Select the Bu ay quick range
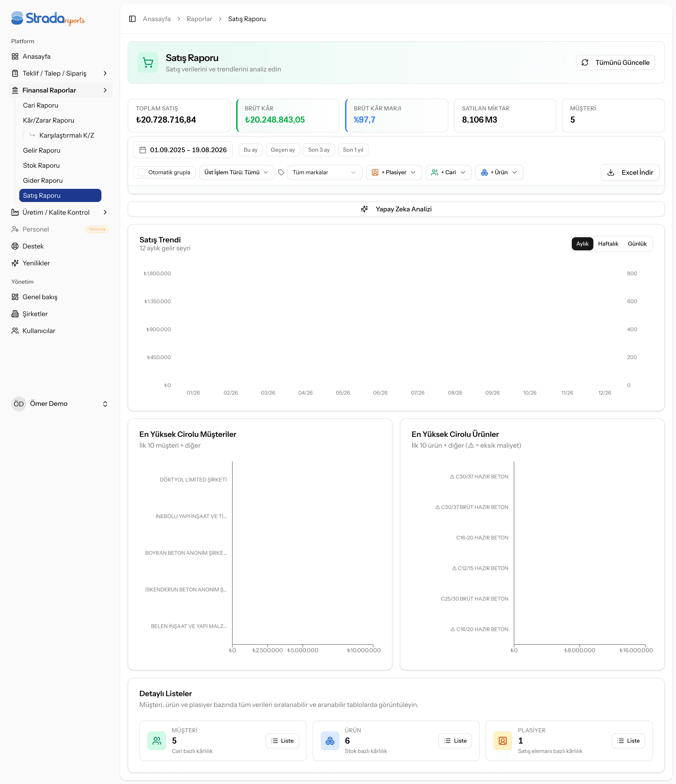676x784 pixels. click(x=250, y=150)
